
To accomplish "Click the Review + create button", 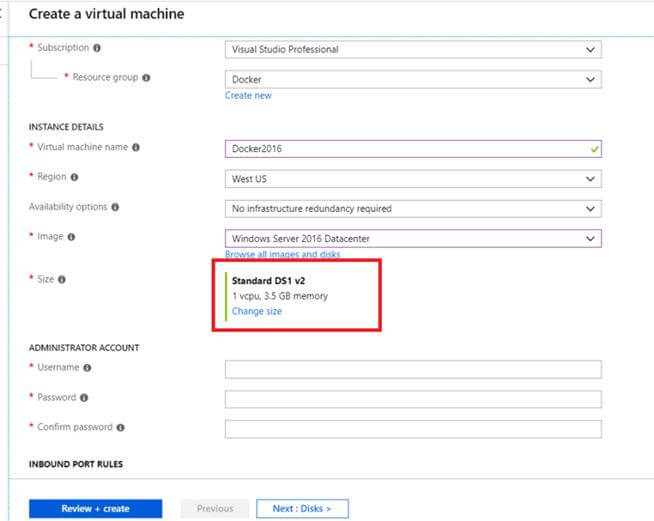I will click(x=96, y=508).
